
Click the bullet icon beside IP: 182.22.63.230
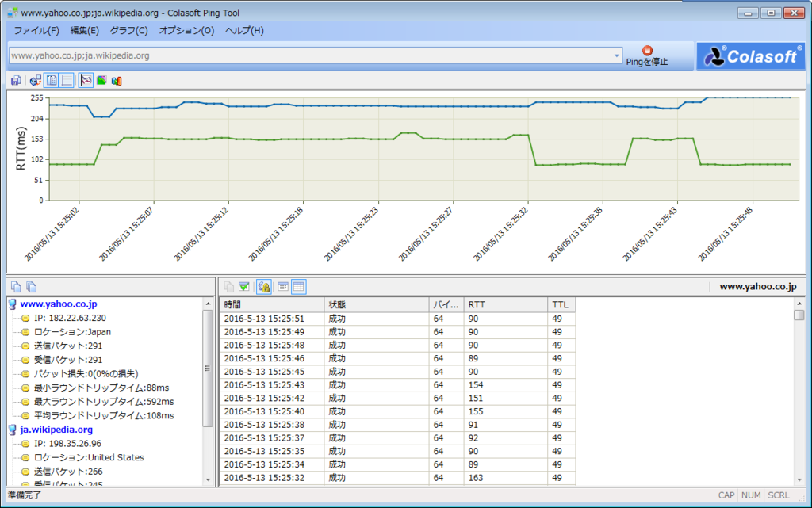(25, 318)
